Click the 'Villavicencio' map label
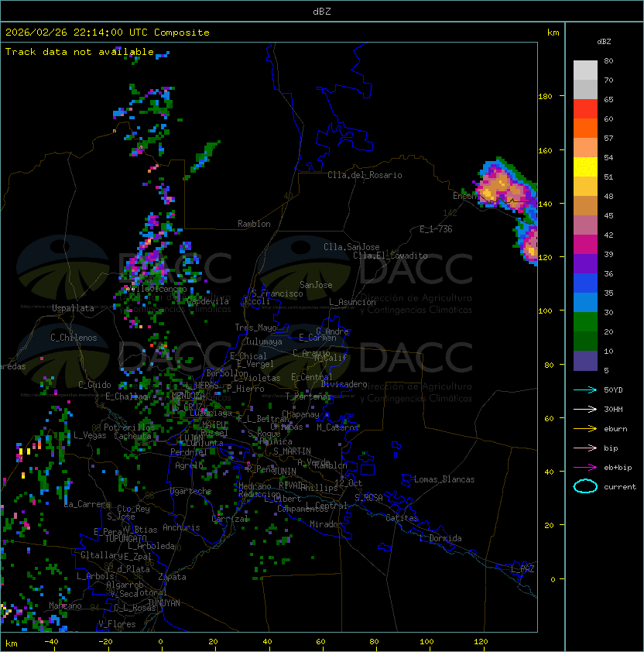644x652 pixels. (158, 289)
